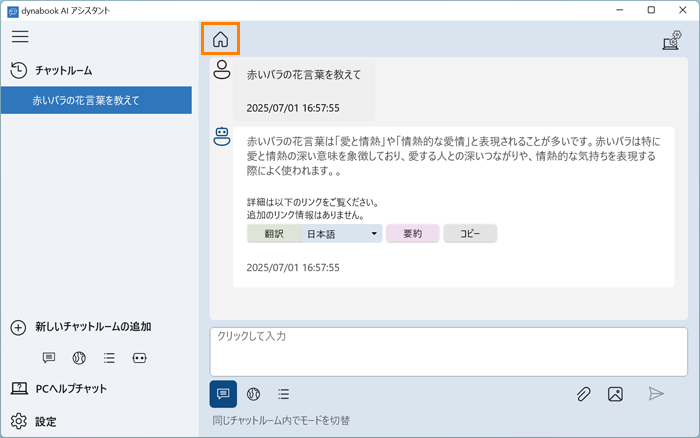Click the コピー button

(470, 234)
